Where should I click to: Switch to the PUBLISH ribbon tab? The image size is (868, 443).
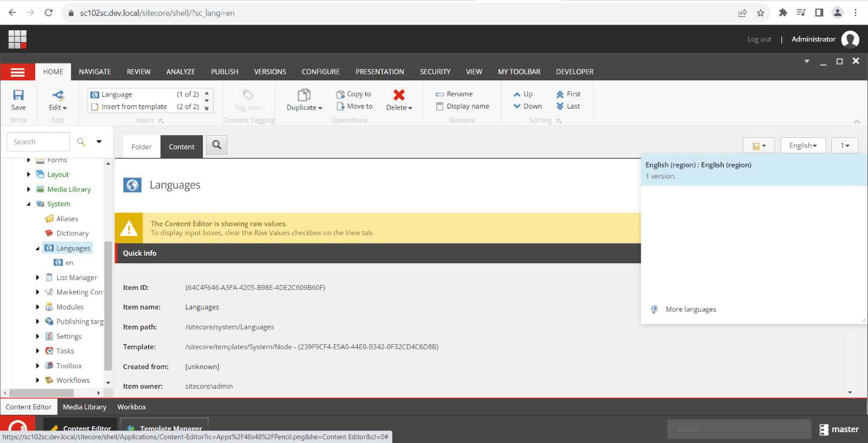tap(225, 72)
